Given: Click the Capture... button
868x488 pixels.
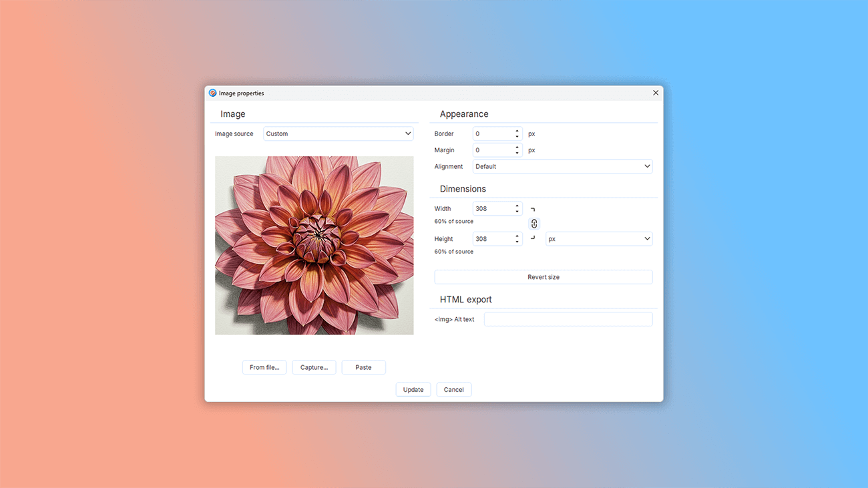Looking at the screenshot, I should [x=314, y=367].
